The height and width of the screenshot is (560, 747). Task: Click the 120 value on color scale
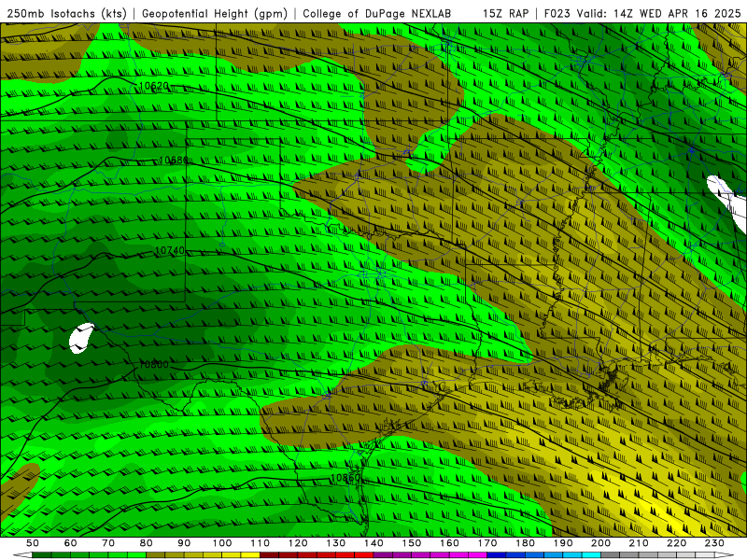[x=298, y=543]
